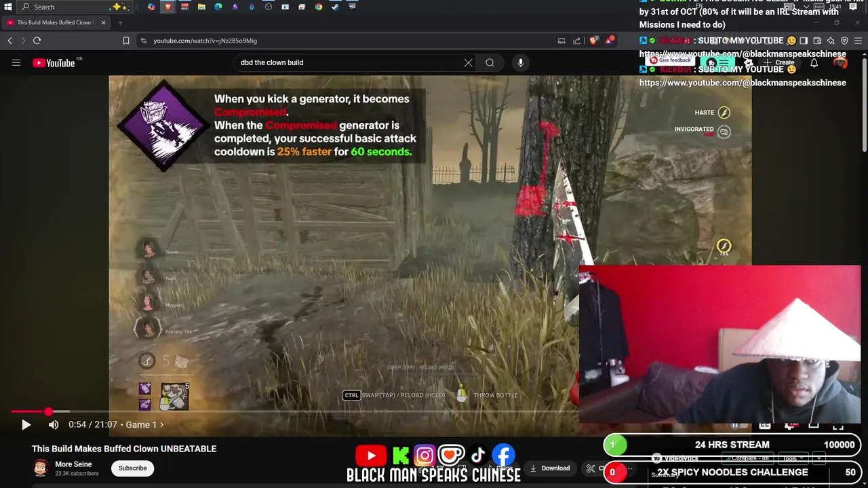The height and width of the screenshot is (488, 868).
Task: Expand the 'Game 1' chapter list
Action: pos(144,425)
